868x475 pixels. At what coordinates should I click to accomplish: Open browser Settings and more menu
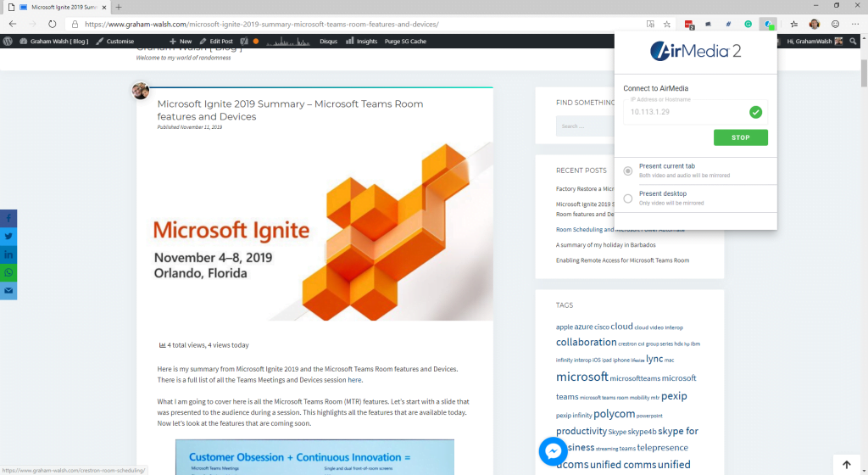[855, 24]
